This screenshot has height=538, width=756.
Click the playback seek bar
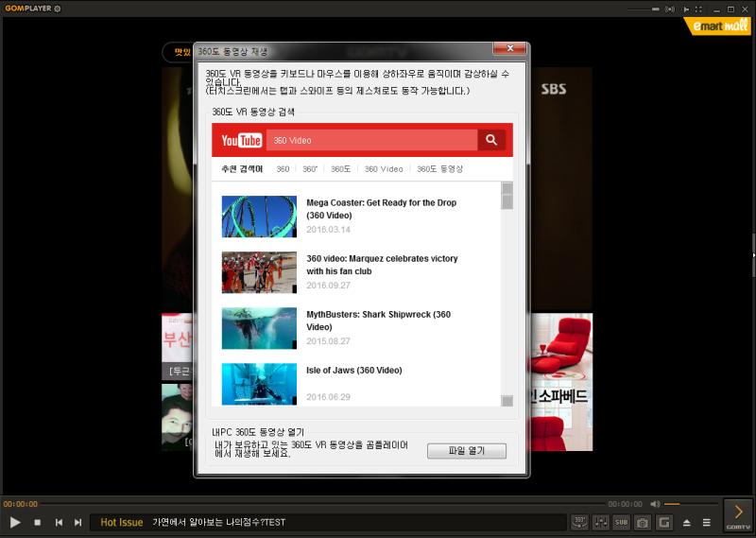[322, 504]
